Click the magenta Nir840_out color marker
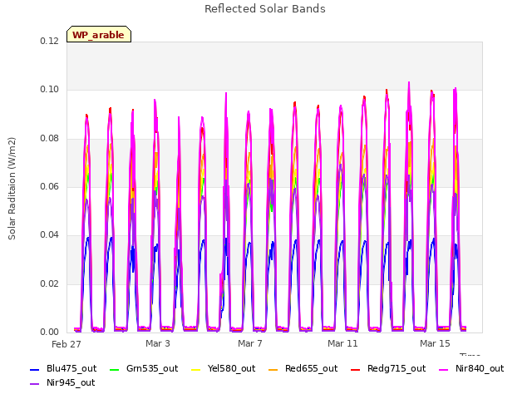532x399 pixels. (443, 369)
